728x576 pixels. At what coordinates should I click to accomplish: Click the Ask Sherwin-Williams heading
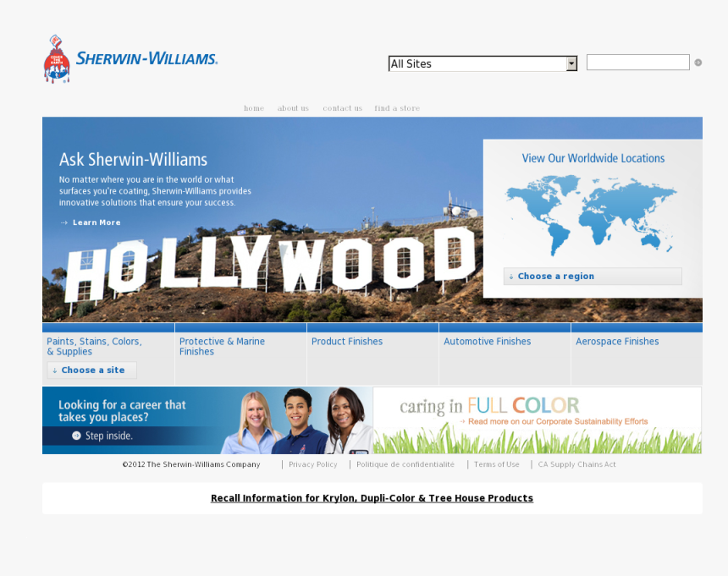coord(133,160)
